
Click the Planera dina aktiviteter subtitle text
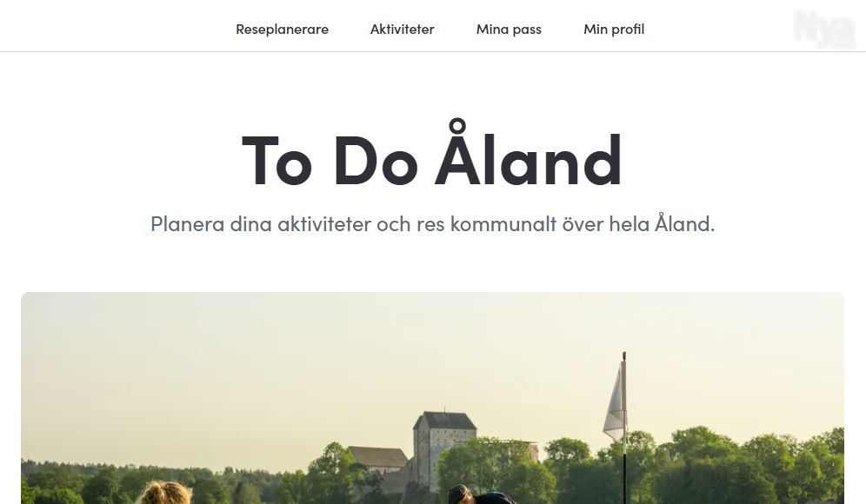tap(432, 224)
